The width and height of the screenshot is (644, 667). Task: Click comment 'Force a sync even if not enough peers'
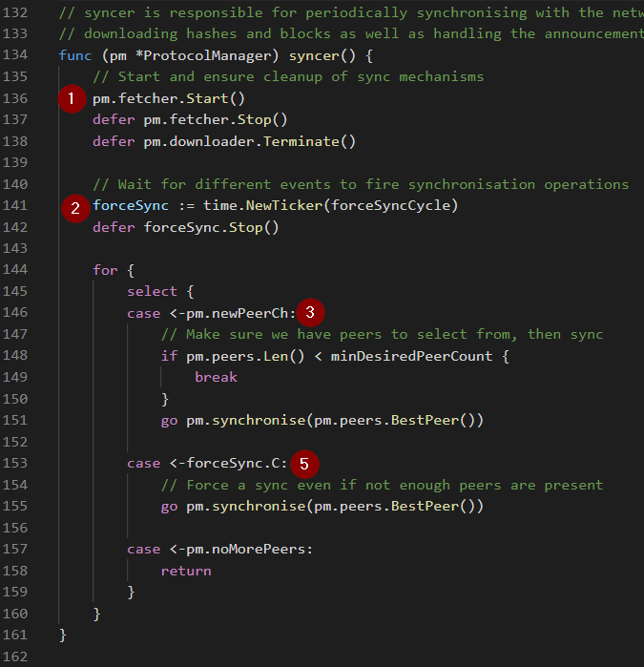318,485
